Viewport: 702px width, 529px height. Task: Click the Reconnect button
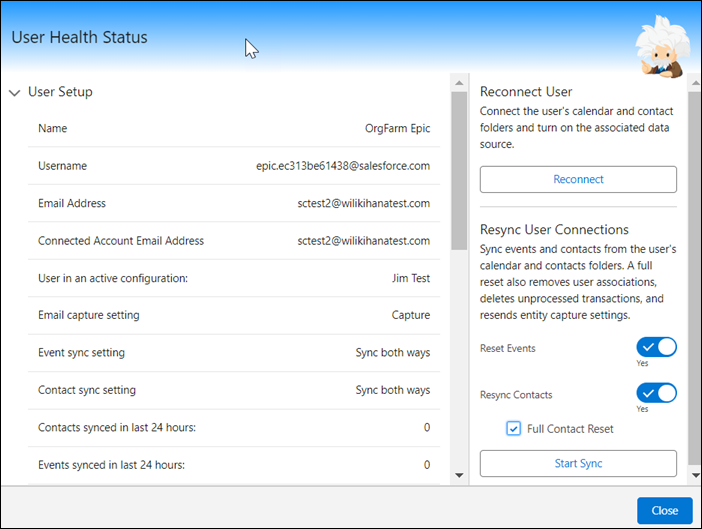point(578,179)
